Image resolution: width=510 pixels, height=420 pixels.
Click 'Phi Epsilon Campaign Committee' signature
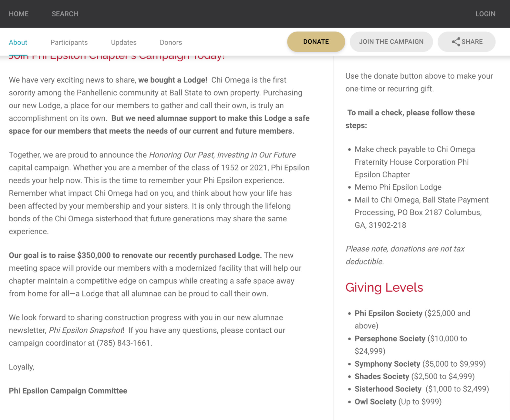pyautogui.click(x=68, y=391)
